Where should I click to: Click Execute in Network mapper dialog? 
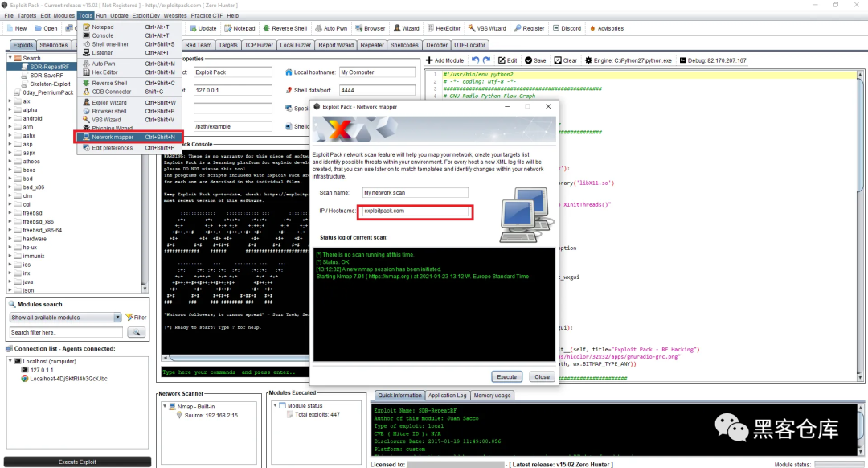(506, 376)
